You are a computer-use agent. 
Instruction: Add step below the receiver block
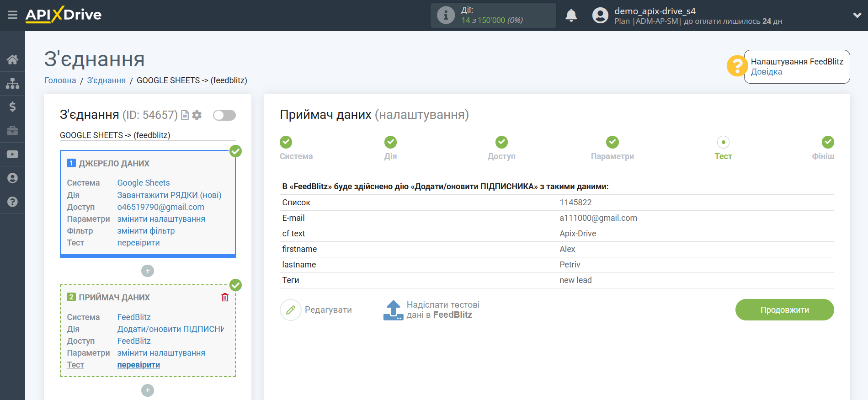tap(148, 390)
